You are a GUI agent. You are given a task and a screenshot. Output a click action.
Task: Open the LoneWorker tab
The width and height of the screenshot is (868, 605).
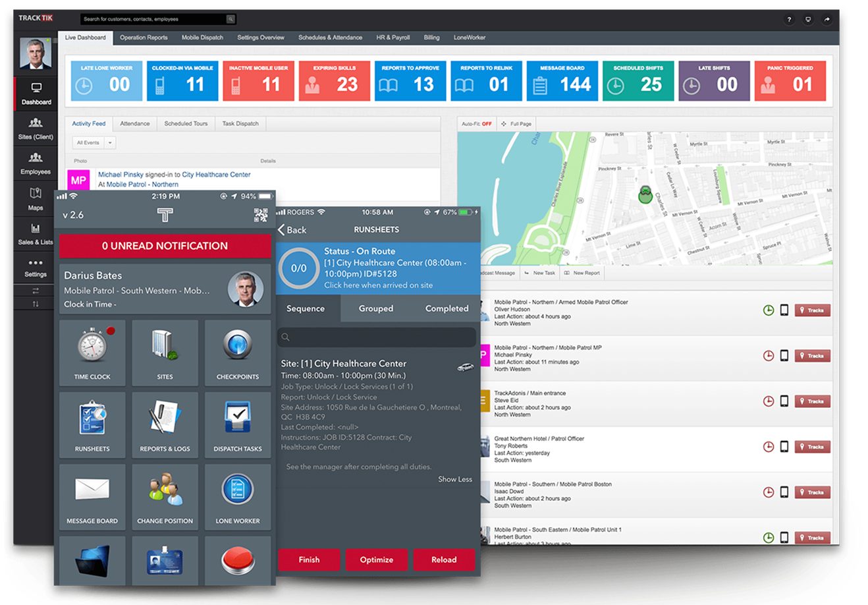pyautogui.click(x=470, y=38)
